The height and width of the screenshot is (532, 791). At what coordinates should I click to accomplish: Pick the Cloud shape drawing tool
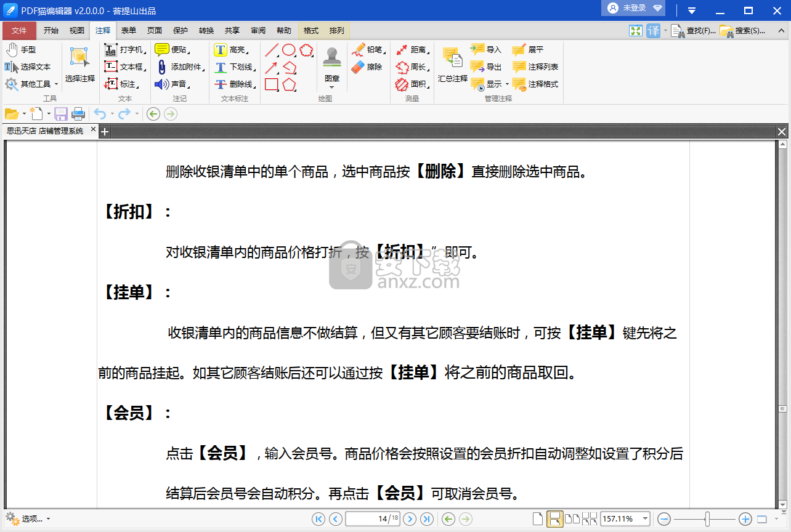click(x=307, y=50)
